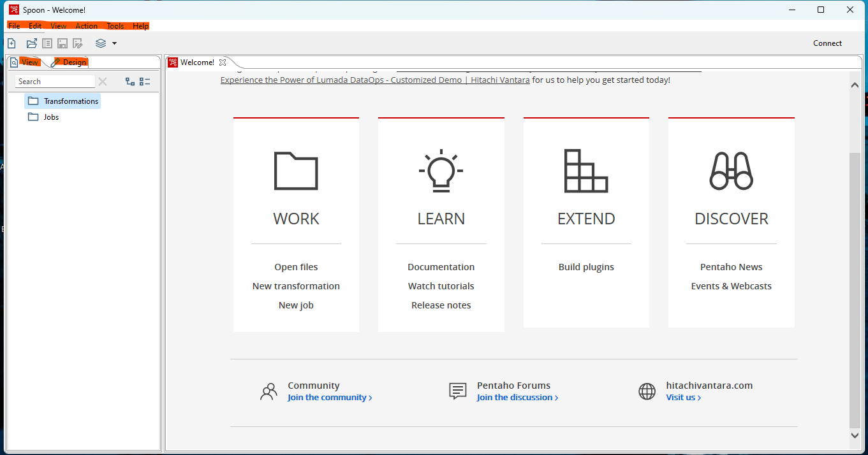Expand all tree nodes icon

130,82
